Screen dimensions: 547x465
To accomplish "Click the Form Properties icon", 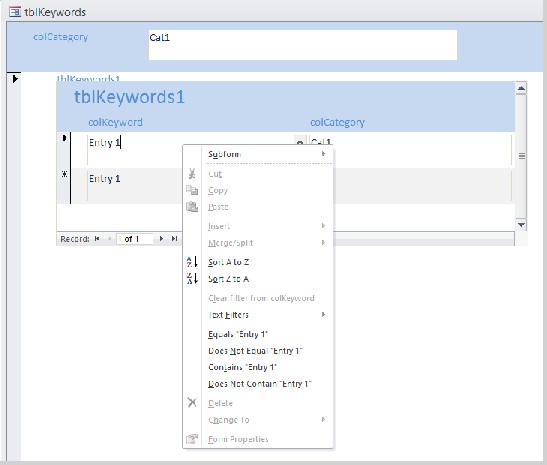I will pyautogui.click(x=192, y=439).
